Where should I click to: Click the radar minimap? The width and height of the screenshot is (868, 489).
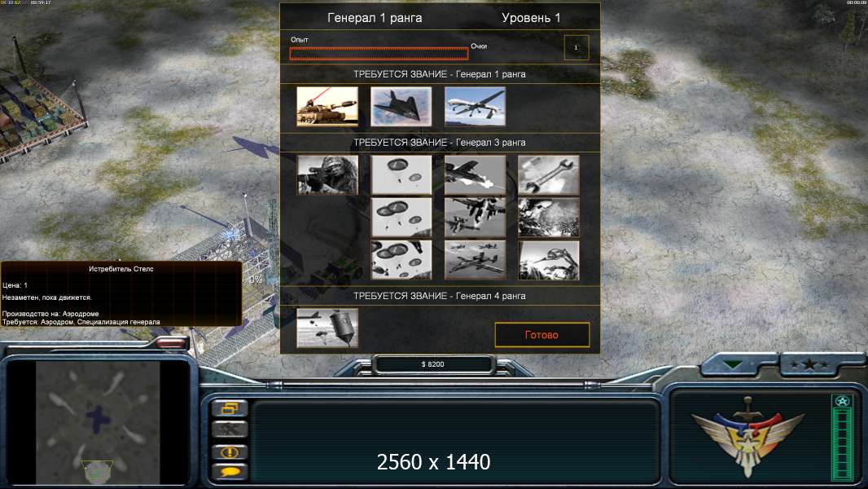tap(98, 422)
